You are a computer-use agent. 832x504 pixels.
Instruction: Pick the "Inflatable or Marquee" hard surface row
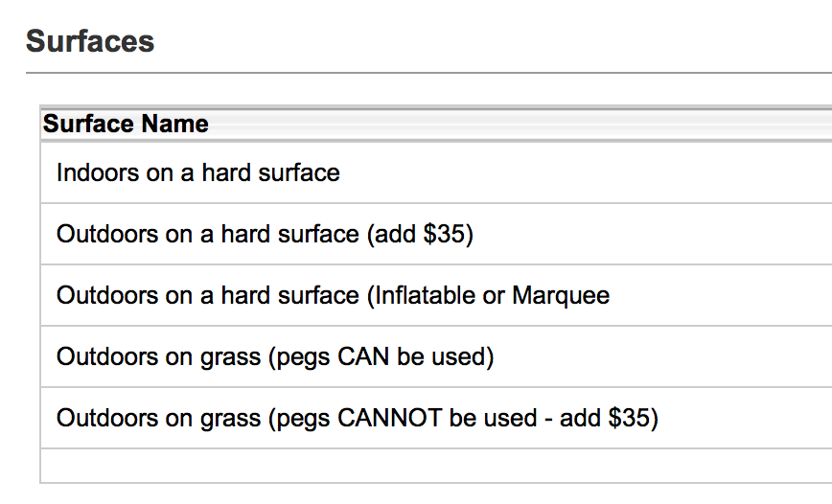pos(333,296)
